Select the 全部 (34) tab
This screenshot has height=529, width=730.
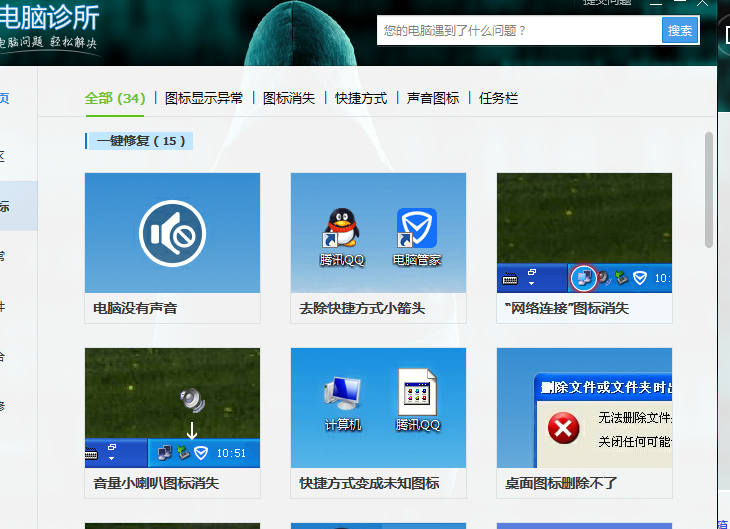(x=115, y=98)
